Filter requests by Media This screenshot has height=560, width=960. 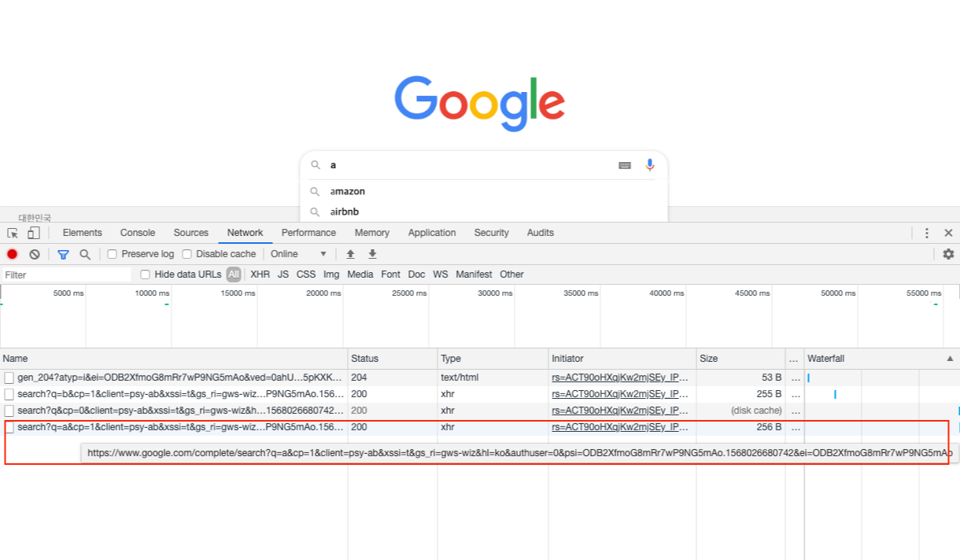click(x=360, y=274)
